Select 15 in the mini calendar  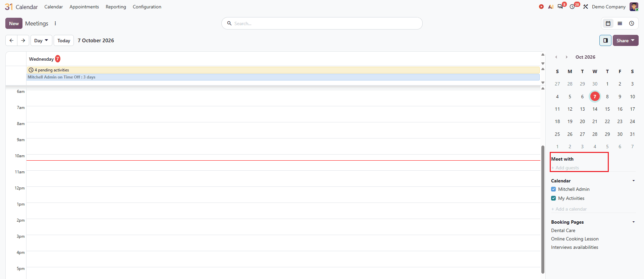coord(607,109)
